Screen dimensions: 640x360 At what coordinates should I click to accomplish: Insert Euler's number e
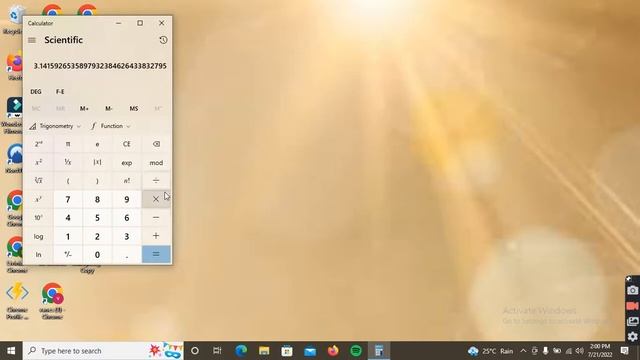(97, 144)
